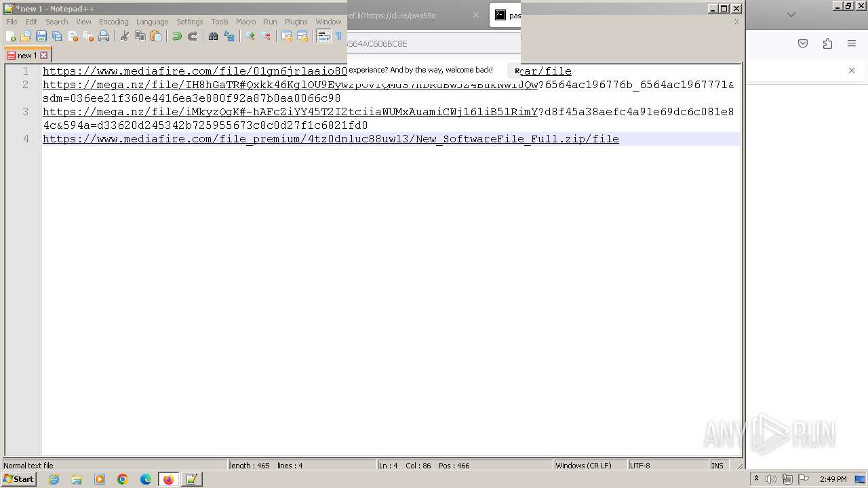The image size is (868, 488).
Task: Save the current file
Action: 41,37
